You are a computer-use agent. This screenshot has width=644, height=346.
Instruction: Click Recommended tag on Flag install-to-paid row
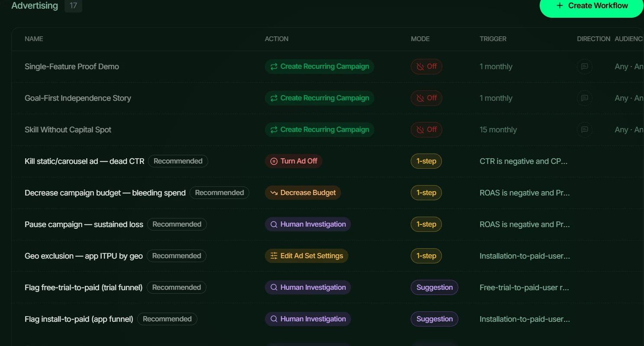point(167,319)
